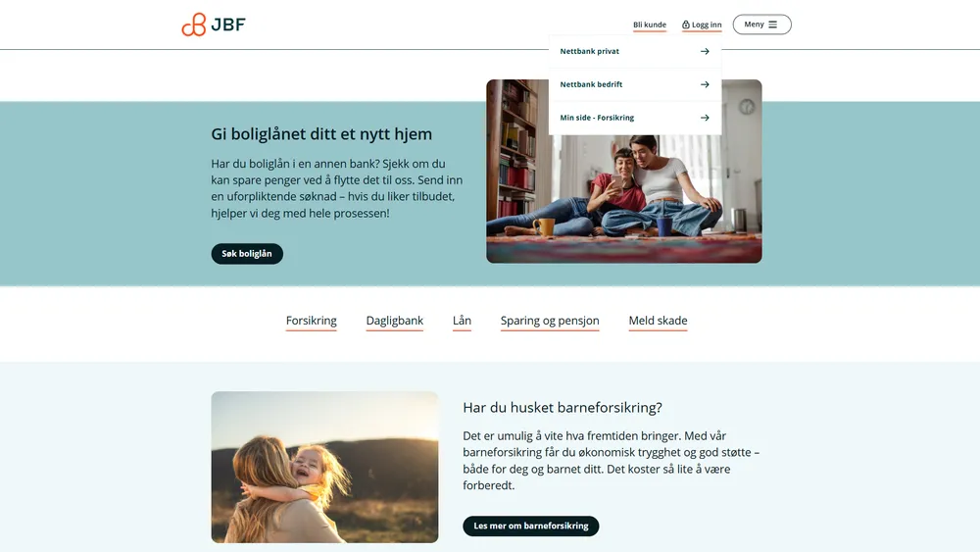Navigate to the Lån link
This screenshot has width=980, height=552.
coord(462,322)
